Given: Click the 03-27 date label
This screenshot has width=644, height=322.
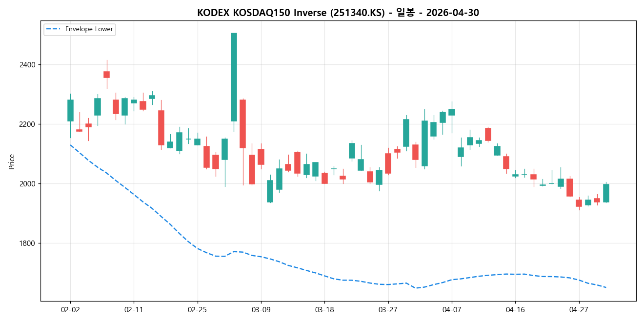Looking at the screenshot, I should (388, 309).
